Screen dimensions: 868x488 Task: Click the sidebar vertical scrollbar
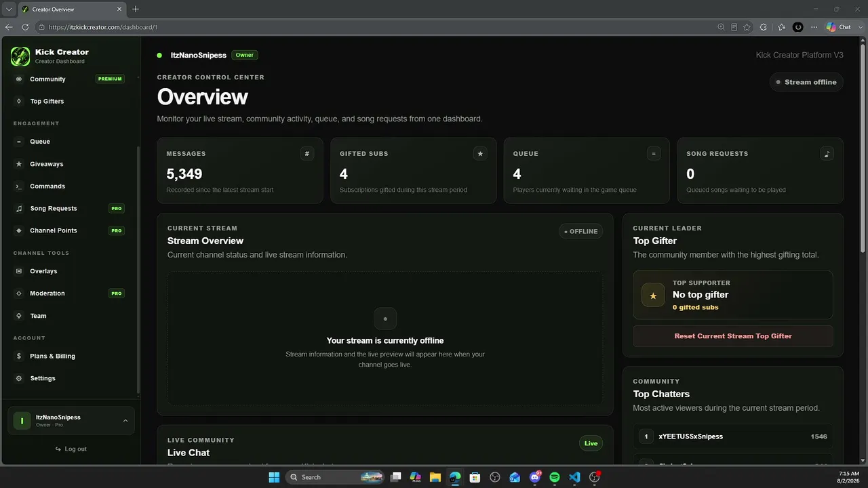coord(138,271)
